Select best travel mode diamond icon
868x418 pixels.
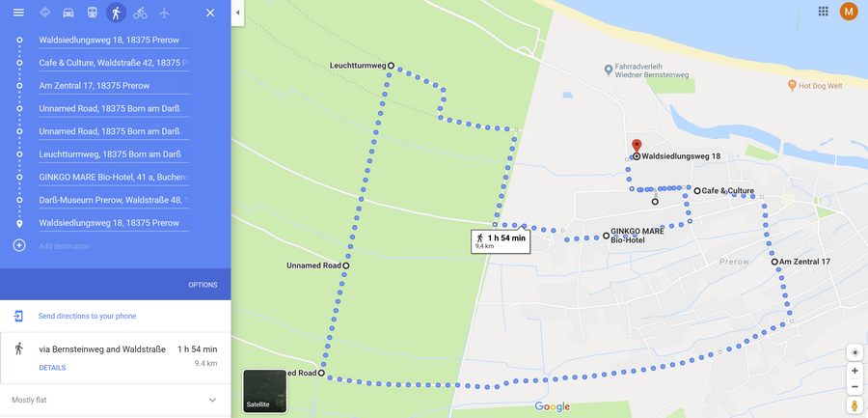44,13
